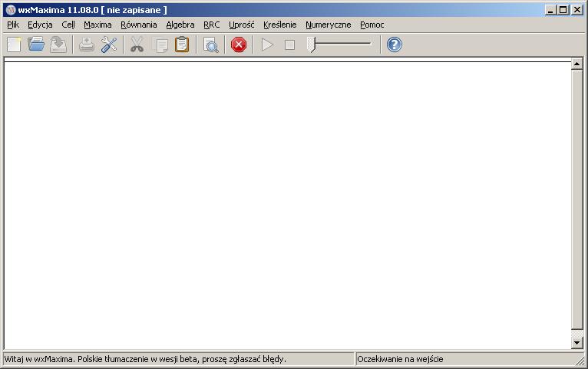The width and height of the screenshot is (588, 369).
Task: Open the Numeryczne menu
Action: pyautogui.click(x=328, y=25)
